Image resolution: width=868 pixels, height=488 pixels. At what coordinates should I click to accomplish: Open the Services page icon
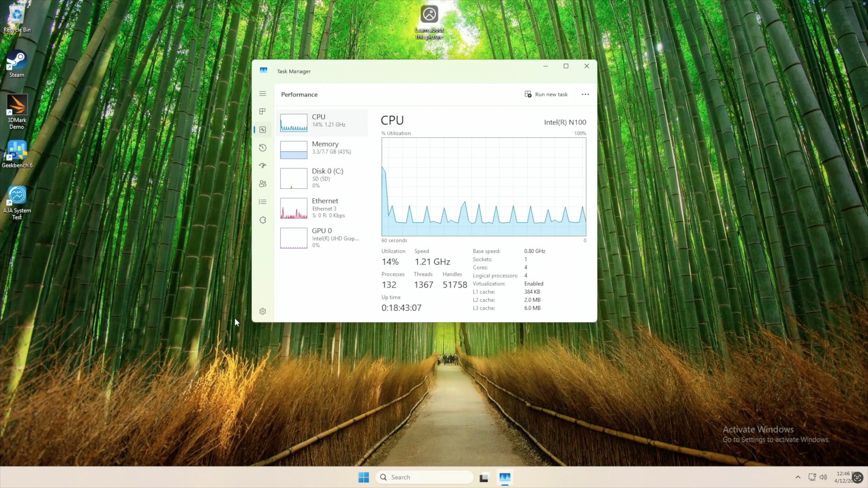point(263,220)
